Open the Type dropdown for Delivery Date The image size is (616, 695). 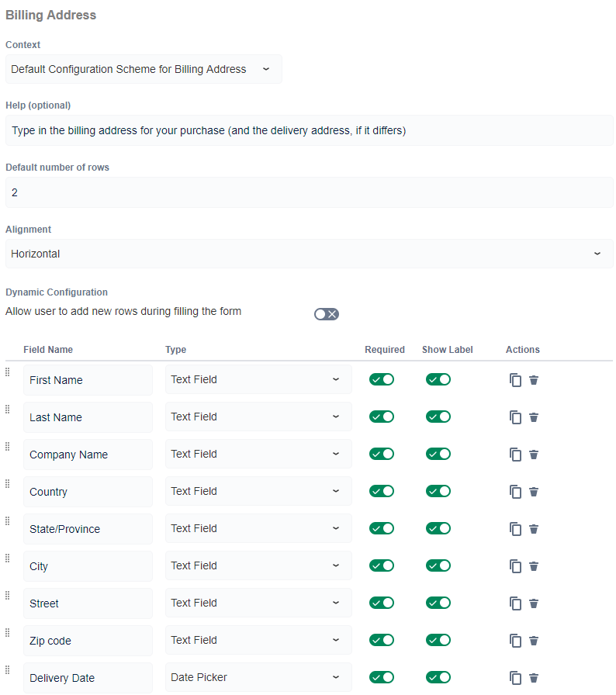pos(258,677)
